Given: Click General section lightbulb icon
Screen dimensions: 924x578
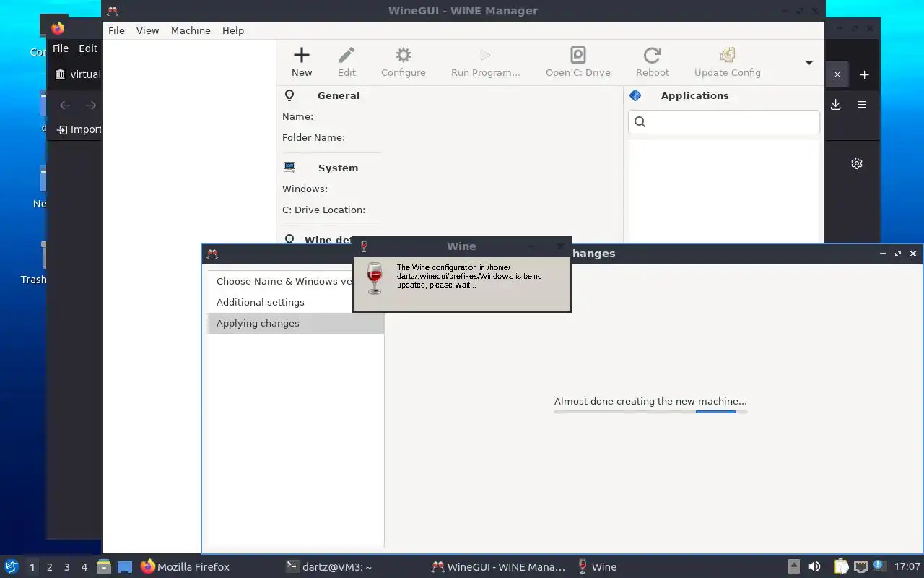Looking at the screenshot, I should (x=289, y=95).
